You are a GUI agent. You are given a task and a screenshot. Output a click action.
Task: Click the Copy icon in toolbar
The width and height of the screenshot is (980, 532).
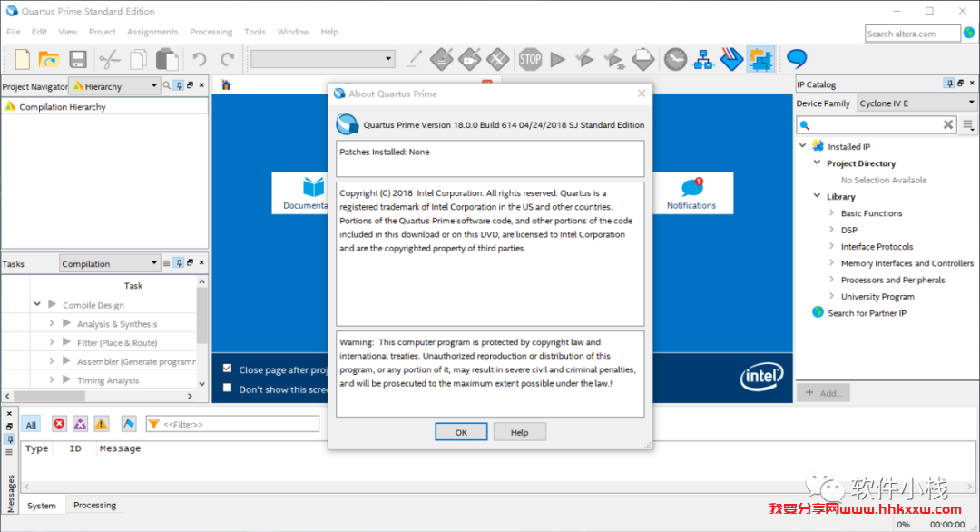pyautogui.click(x=138, y=59)
